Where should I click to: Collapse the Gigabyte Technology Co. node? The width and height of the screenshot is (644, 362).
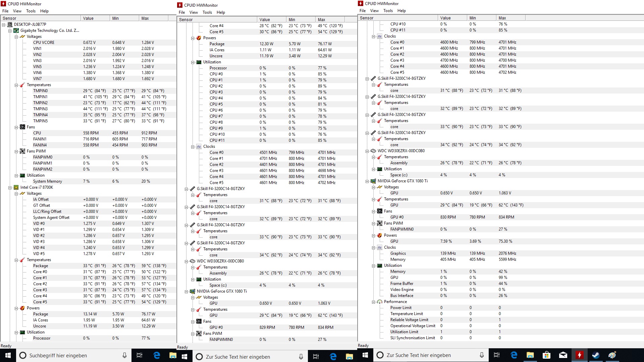10,31
